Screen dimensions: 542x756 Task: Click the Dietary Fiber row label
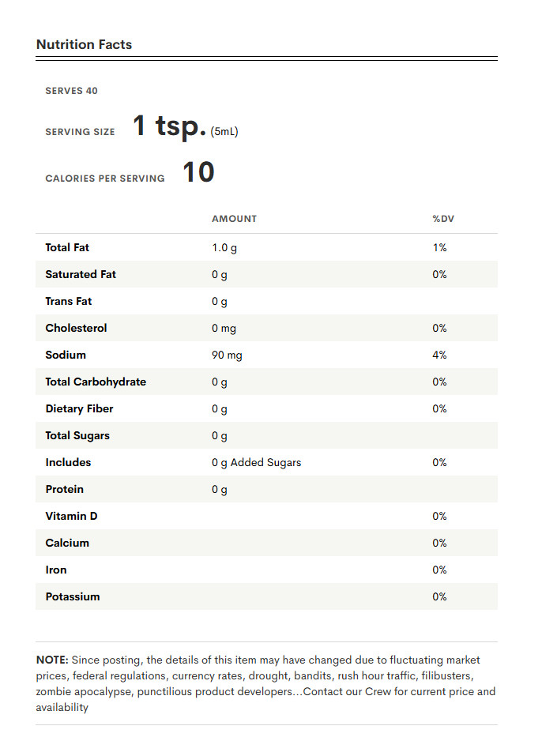79,409
